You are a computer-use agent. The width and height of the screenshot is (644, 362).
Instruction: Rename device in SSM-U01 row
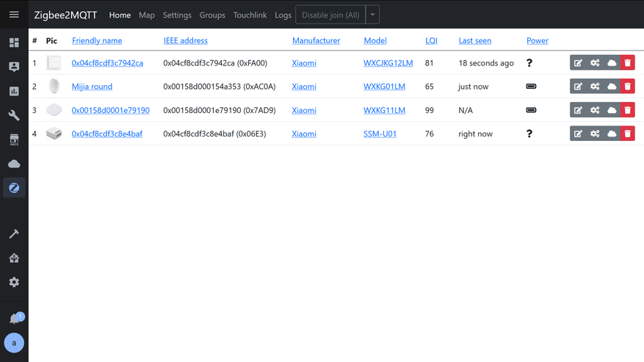(578, 134)
